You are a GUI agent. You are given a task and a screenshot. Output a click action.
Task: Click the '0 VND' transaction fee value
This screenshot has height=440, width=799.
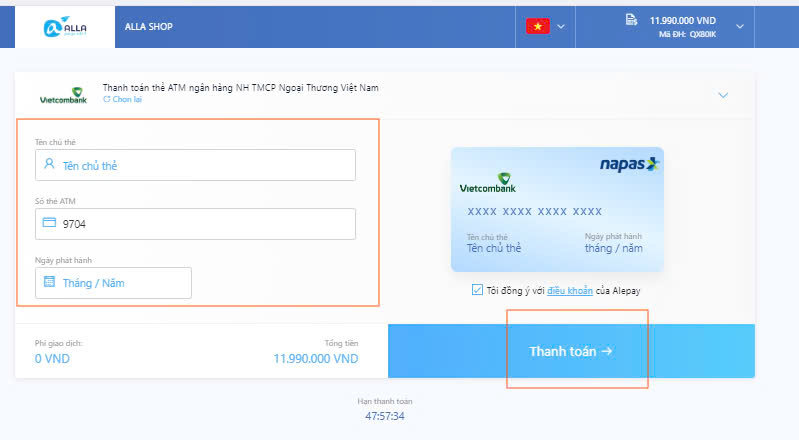[52, 358]
